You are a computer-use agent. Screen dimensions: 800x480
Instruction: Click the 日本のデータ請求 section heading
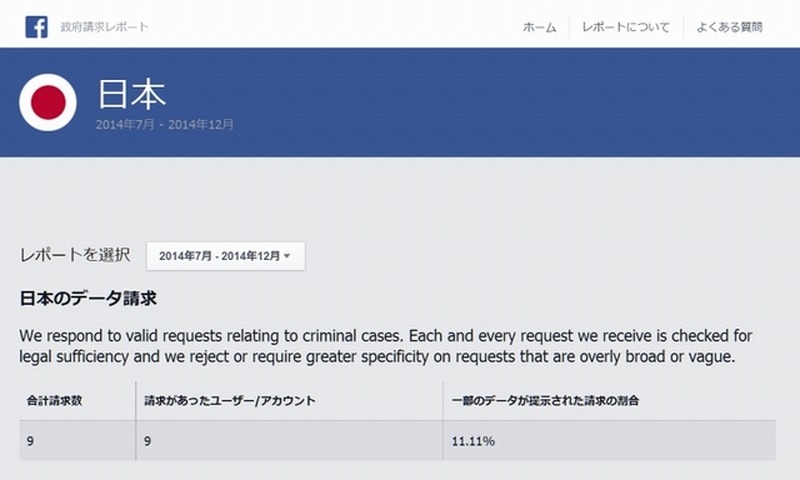[89, 298]
